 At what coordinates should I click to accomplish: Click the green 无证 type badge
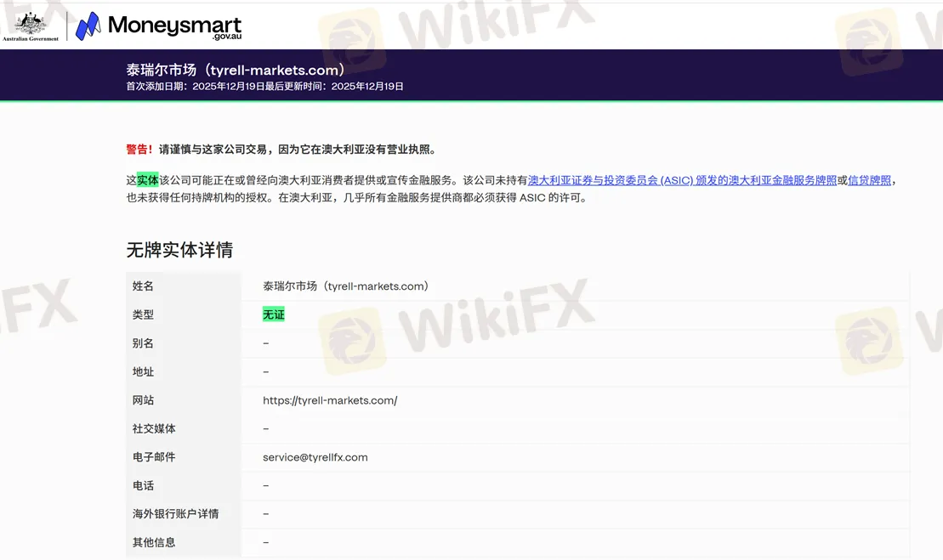pos(274,314)
